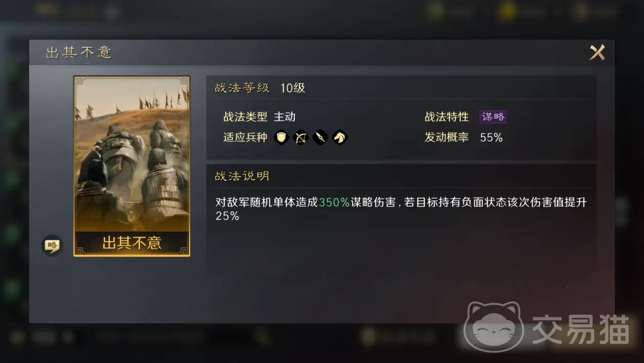Tap the horse cavalry troop icon
The width and height of the screenshot is (644, 363).
(x=339, y=137)
